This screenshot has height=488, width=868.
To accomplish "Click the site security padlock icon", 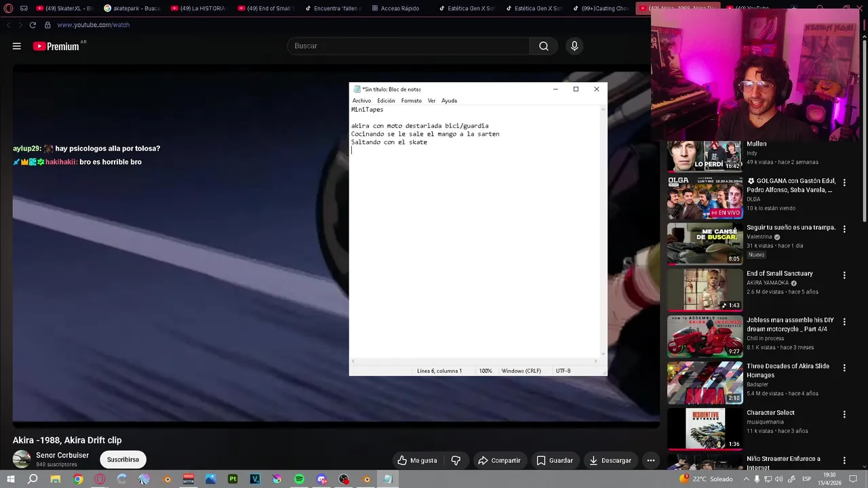I will click(x=47, y=25).
